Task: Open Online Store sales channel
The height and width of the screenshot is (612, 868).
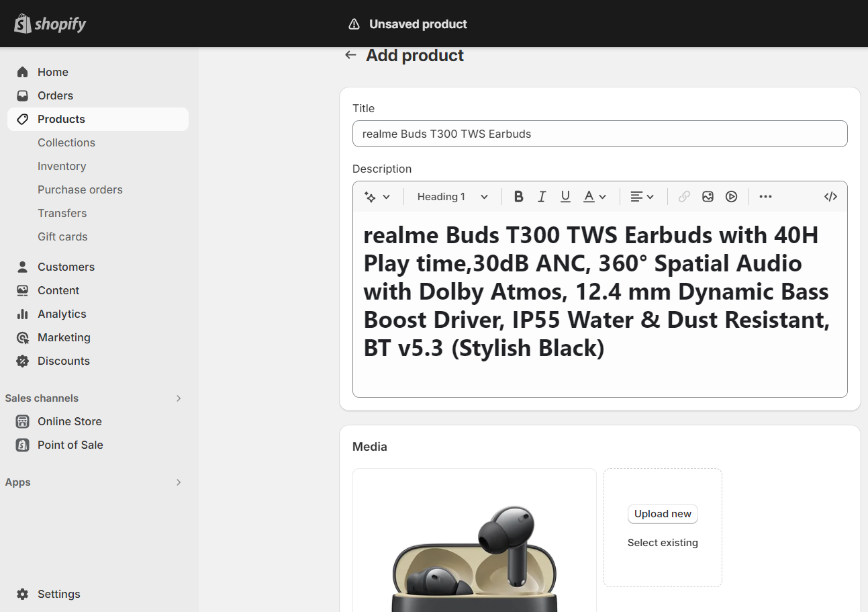Action: (x=70, y=421)
